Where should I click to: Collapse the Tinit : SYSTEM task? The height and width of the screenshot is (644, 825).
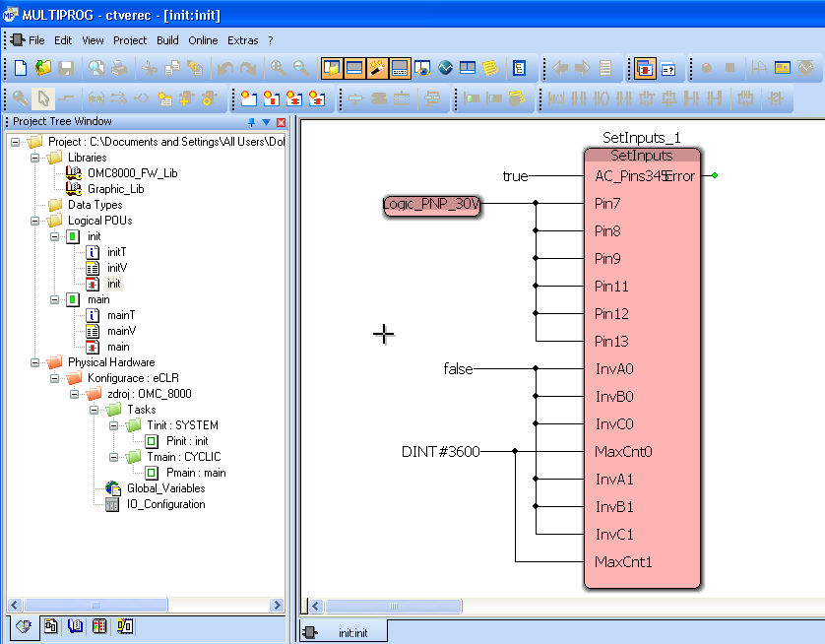[113, 425]
